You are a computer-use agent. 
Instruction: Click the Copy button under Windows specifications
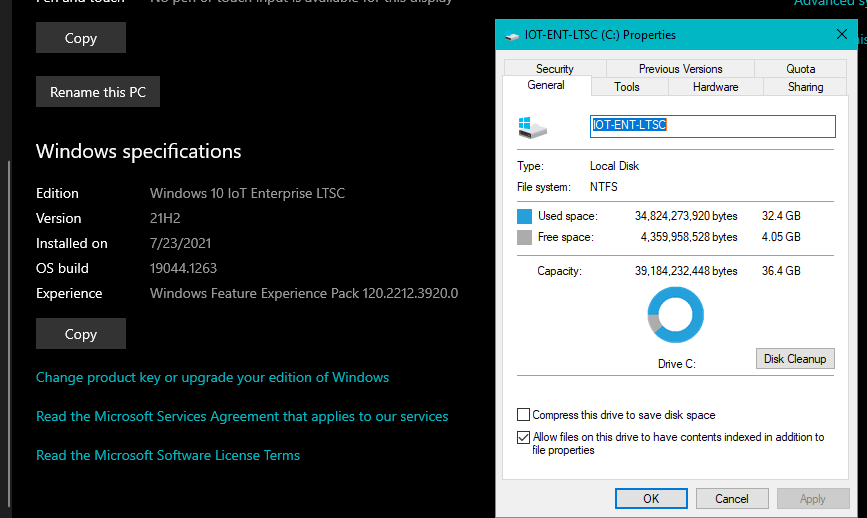click(81, 334)
